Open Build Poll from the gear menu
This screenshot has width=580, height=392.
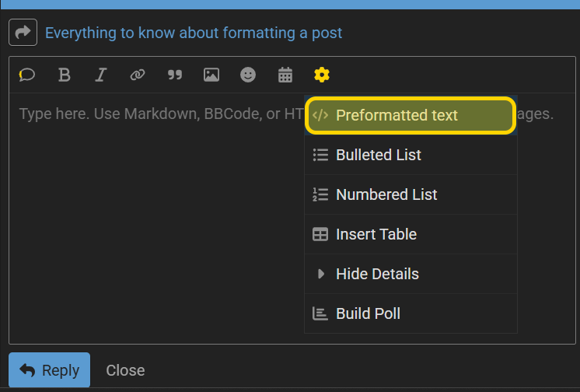[411, 313]
